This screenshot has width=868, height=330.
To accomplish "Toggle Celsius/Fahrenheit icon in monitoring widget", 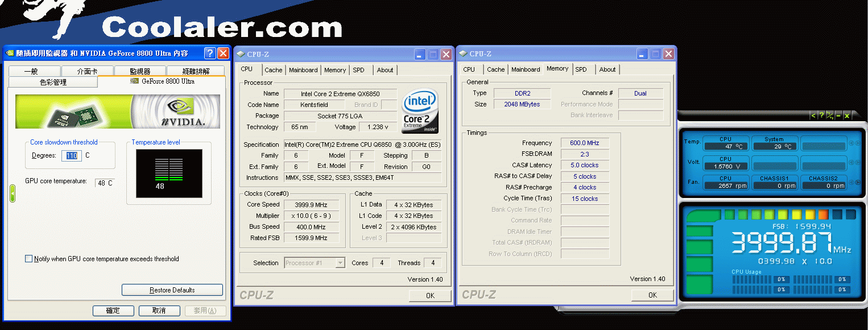I will (x=830, y=115).
